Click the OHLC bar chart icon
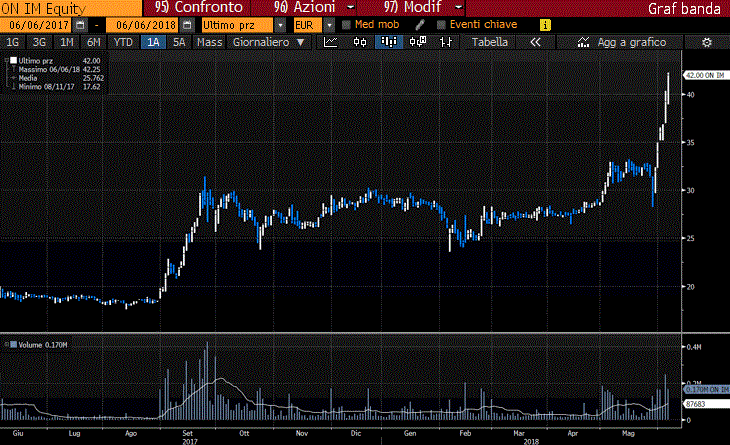 coord(445,43)
